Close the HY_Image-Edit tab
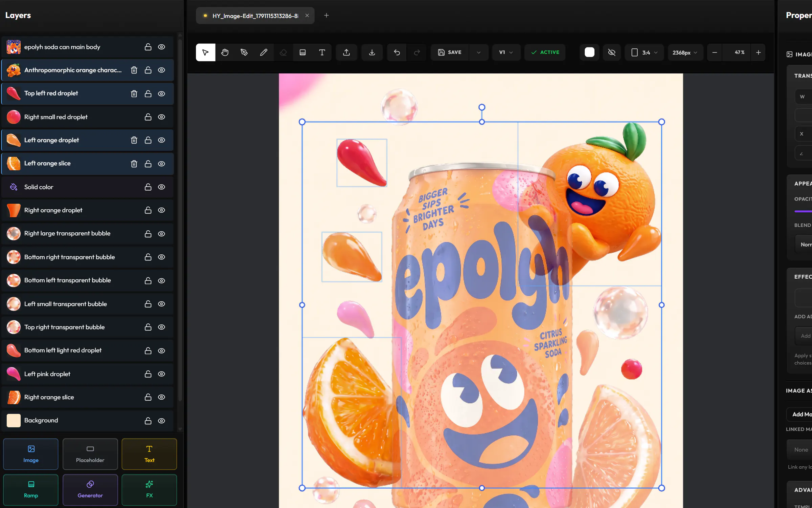Viewport: 812px width, 508px height. coord(307,16)
